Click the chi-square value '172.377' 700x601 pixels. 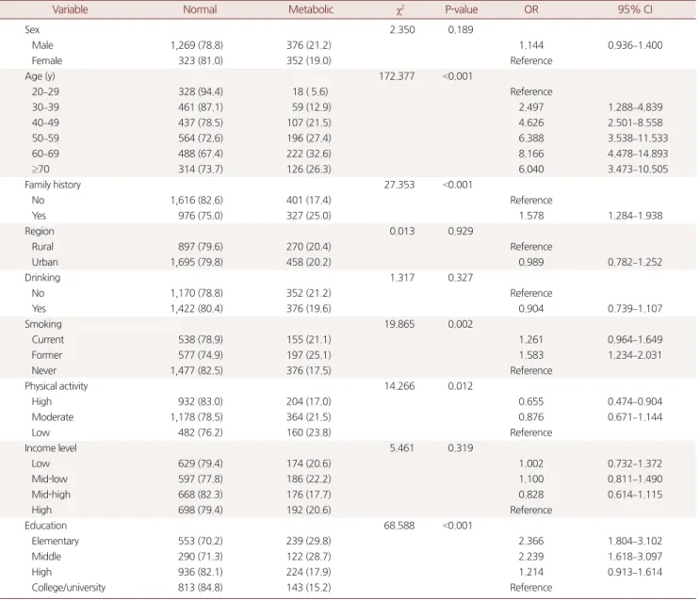click(397, 76)
